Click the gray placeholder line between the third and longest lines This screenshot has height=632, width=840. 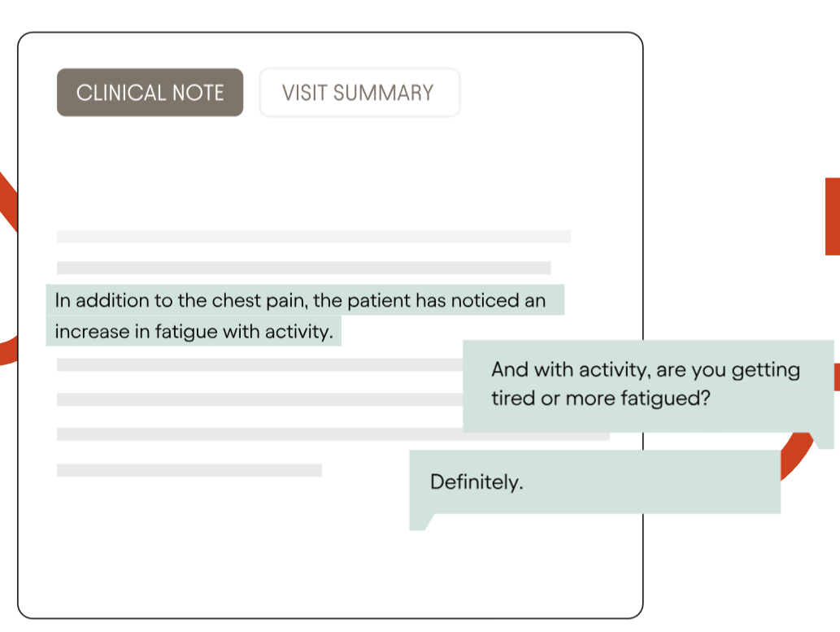pyautogui.click(x=260, y=399)
